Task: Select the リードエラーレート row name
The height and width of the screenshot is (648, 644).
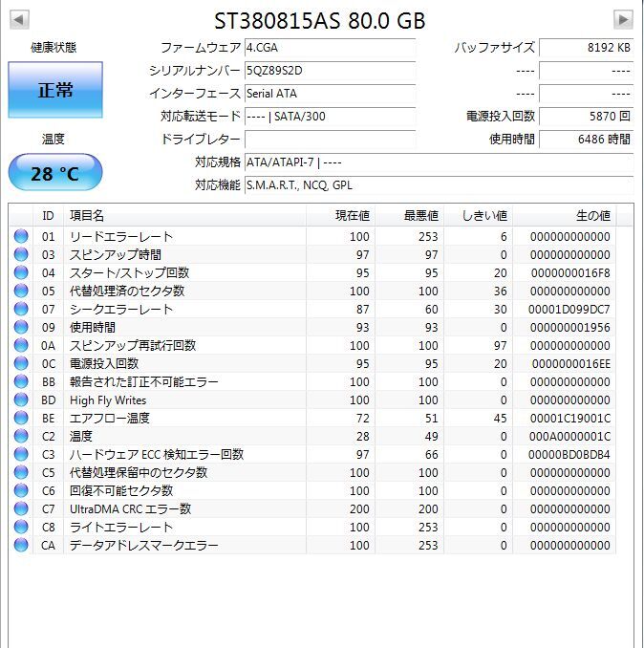Action: pos(121,236)
